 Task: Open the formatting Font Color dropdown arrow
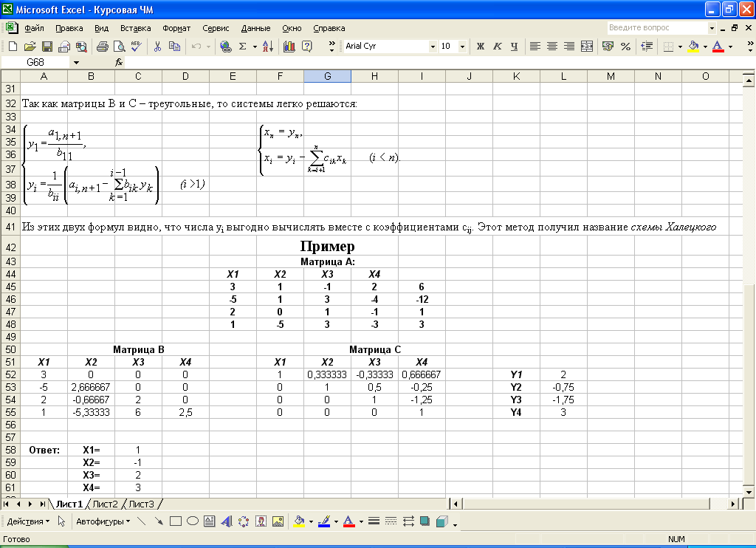click(730, 47)
